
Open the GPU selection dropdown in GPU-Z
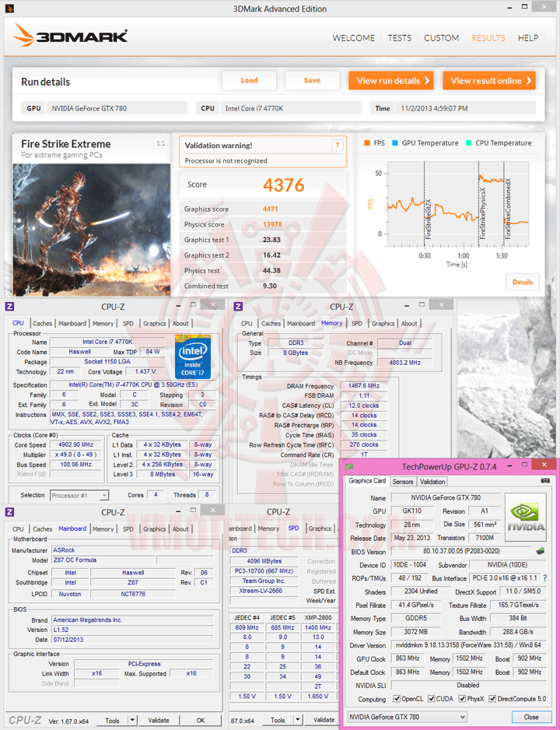407,717
